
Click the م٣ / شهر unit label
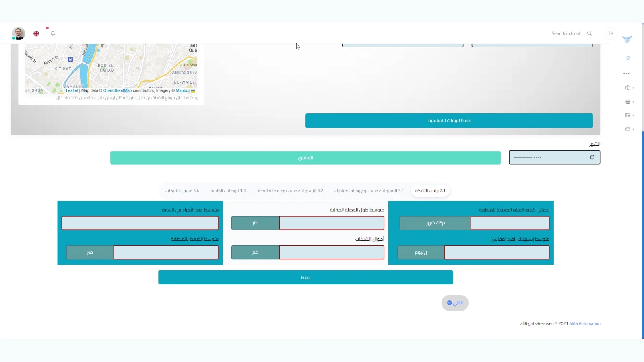436,223
